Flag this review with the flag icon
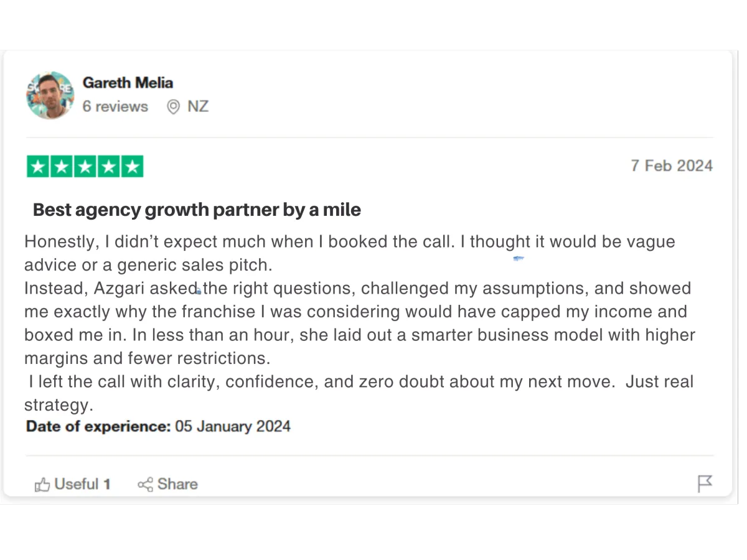Screen dimensions: 747x560 point(705,483)
